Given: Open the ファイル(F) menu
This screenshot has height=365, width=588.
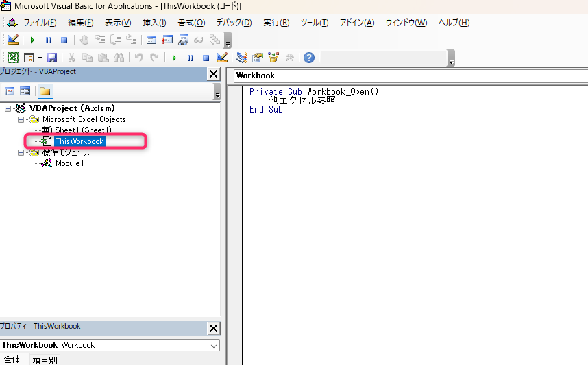Looking at the screenshot, I should click(40, 23).
